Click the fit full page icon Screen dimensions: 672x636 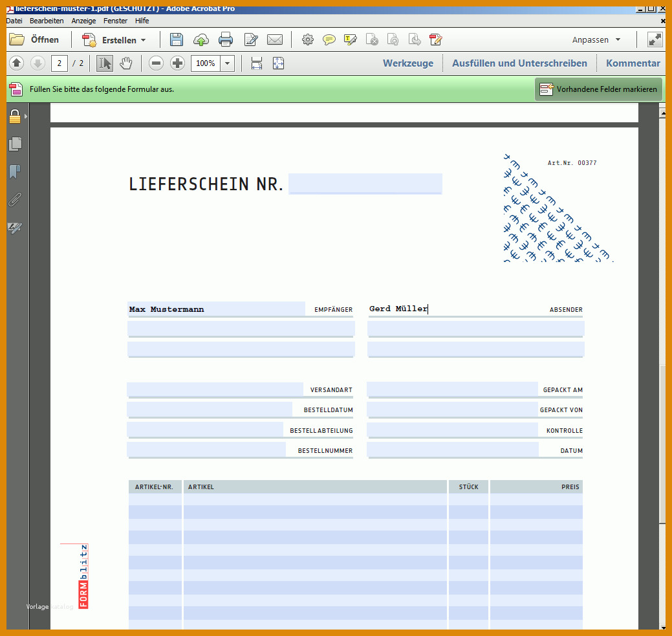pos(278,63)
